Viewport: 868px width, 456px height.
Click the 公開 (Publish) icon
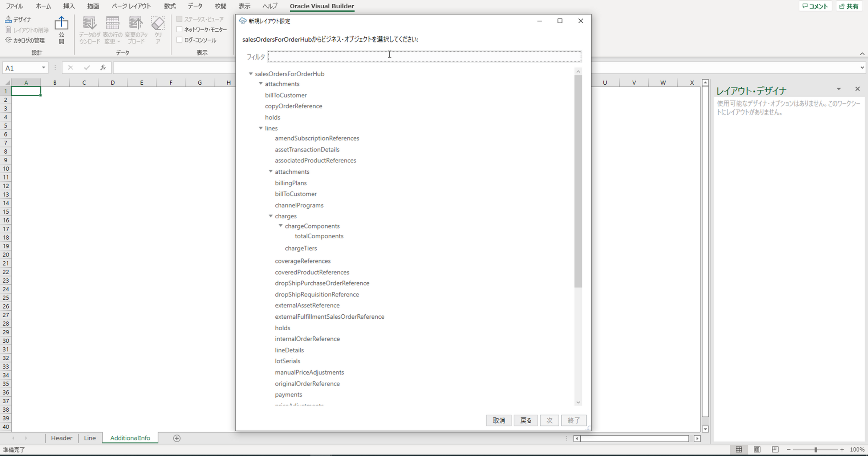(61, 29)
